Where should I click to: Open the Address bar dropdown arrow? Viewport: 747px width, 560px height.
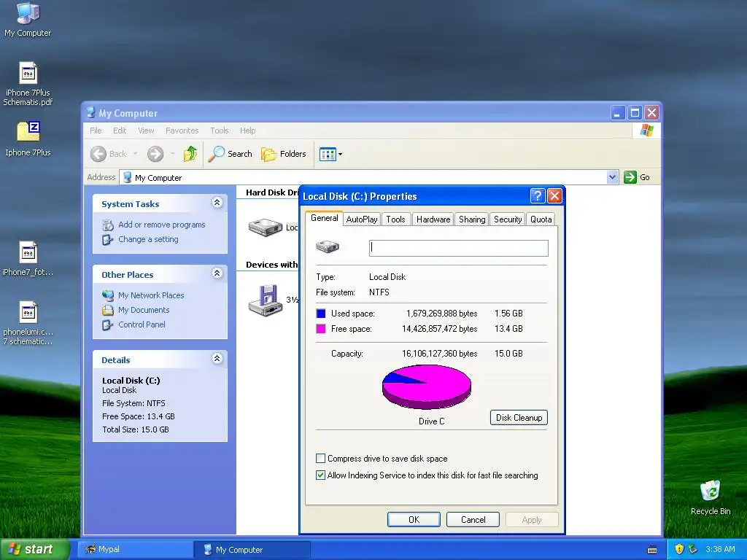(612, 177)
